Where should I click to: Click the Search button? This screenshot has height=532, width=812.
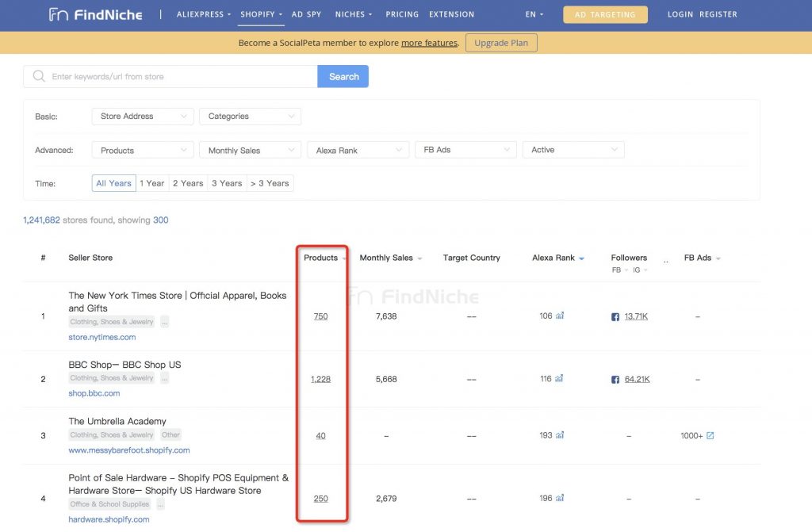point(343,76)
